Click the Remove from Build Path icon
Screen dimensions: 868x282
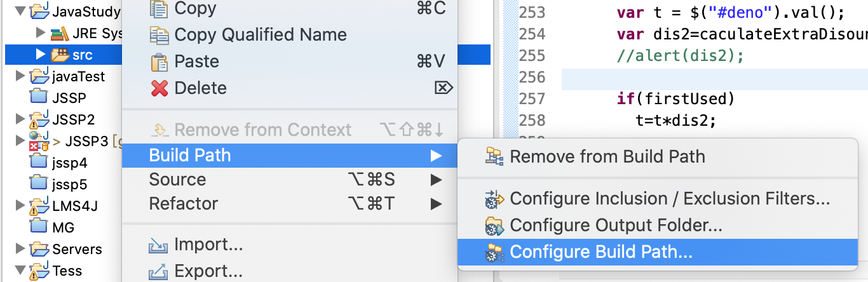coord(494,156)
